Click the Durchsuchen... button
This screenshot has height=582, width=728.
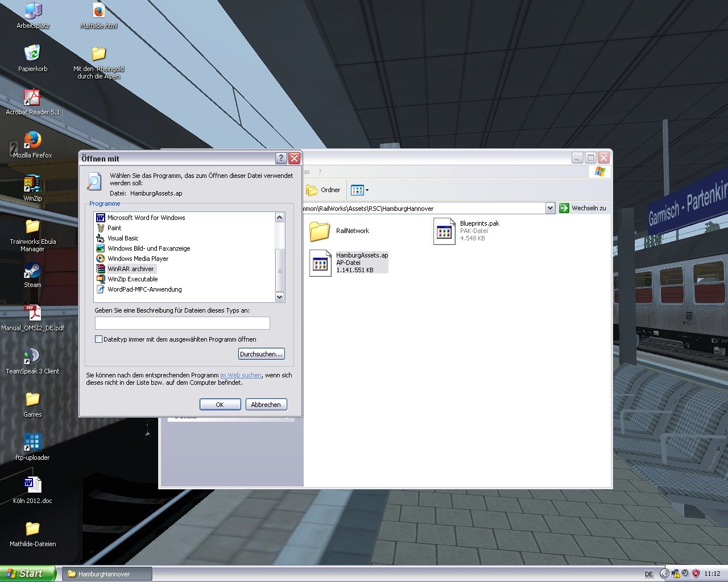[x=261, y=354]
